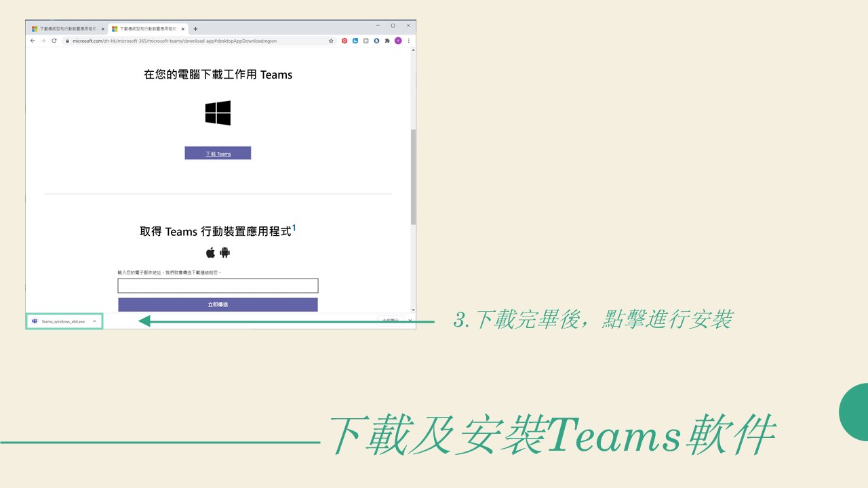868x488 pixels.
Task: Click the padlock site info icon
Action: [67, 41]
